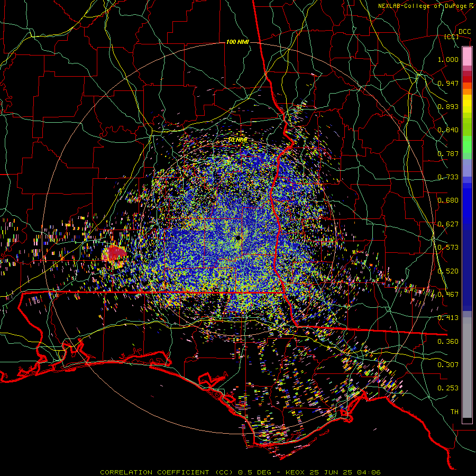Click the 0.360 legend value
This screenshot has height=476, width=476.
[448, 342]
